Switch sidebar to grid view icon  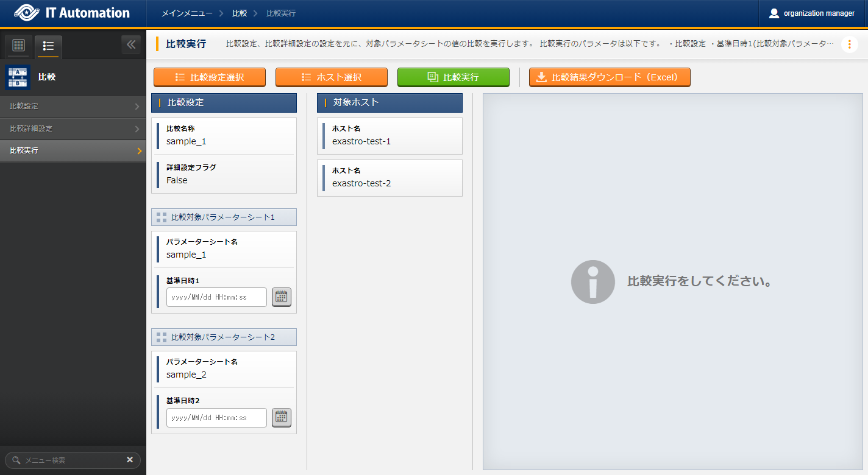click(x=18, y=46)
